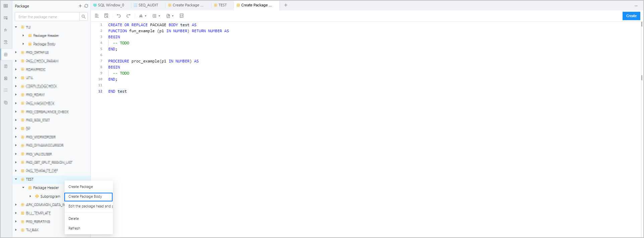Collapse the Package Header node under TEST
This screenshot has width=644, height=238.
point(23,188)
